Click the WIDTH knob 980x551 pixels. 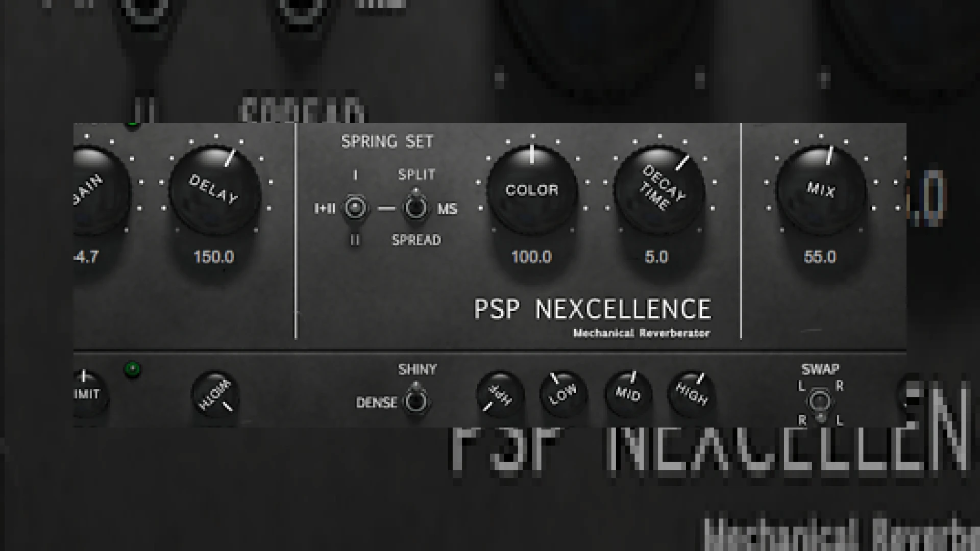tap(215, 395)
